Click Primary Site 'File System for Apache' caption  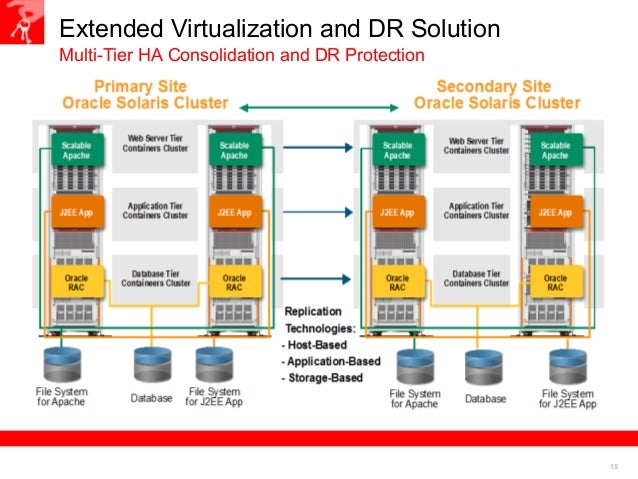(x=61, y=396)
